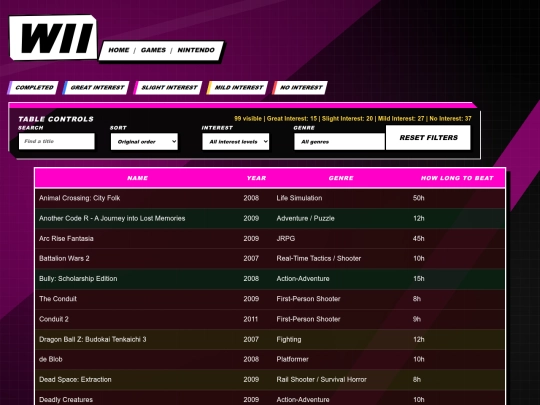Image resolution: width=540 pixels, height=405 pixels.
Task: Select the Battalion Wars 2 row name
Action: click(x=64, y=258)
